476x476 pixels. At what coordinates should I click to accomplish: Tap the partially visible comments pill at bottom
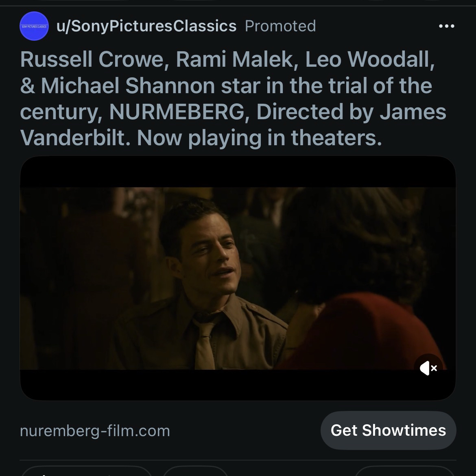pos(195,472)
